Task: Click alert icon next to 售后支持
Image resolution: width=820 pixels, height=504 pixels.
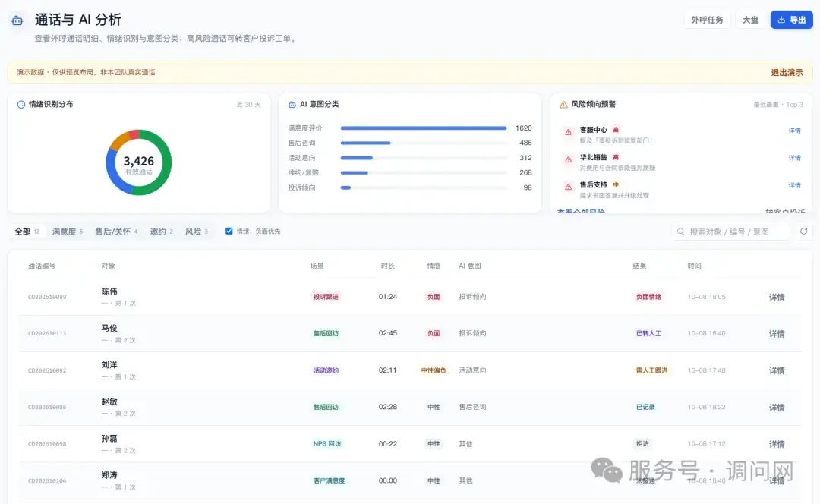Action: [x=568, y=187]
